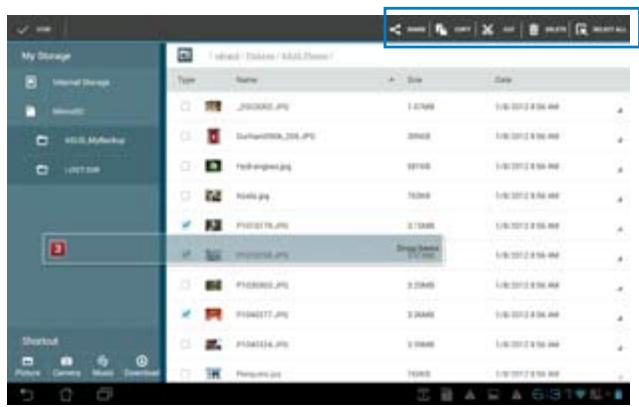This screenshot has height=407, width=639.
Task: Open the row-end arrow for P1010178.JPG
Action: [x=620, y=229]
